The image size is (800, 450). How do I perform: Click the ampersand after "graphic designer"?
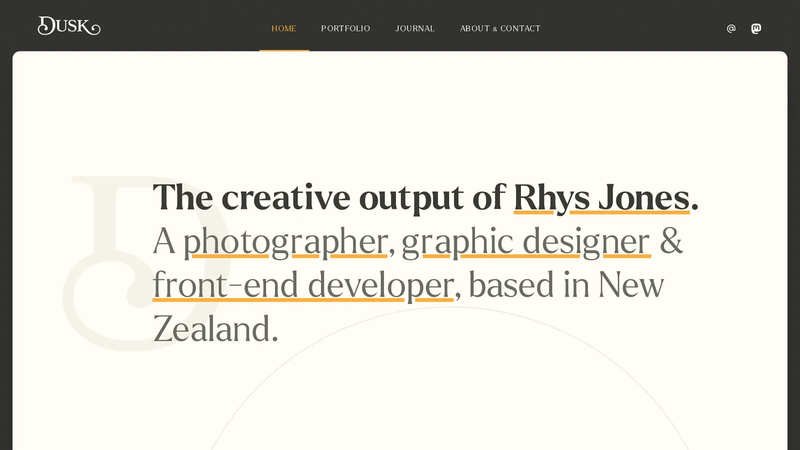671,241
